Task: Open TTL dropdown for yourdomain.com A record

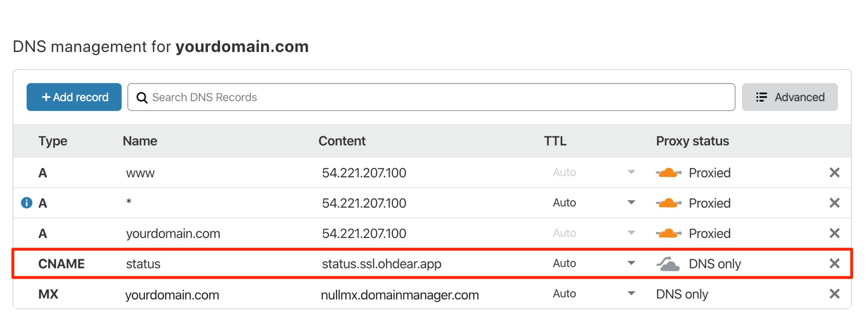Action: coord(631,233)
